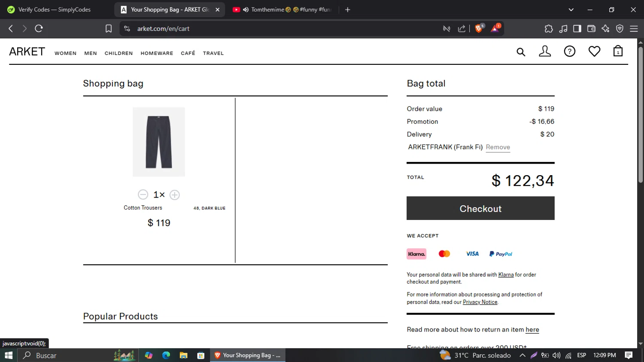Open Microsoft Edge from taskbar
The image size is (644, 362).
pos(166,355)
